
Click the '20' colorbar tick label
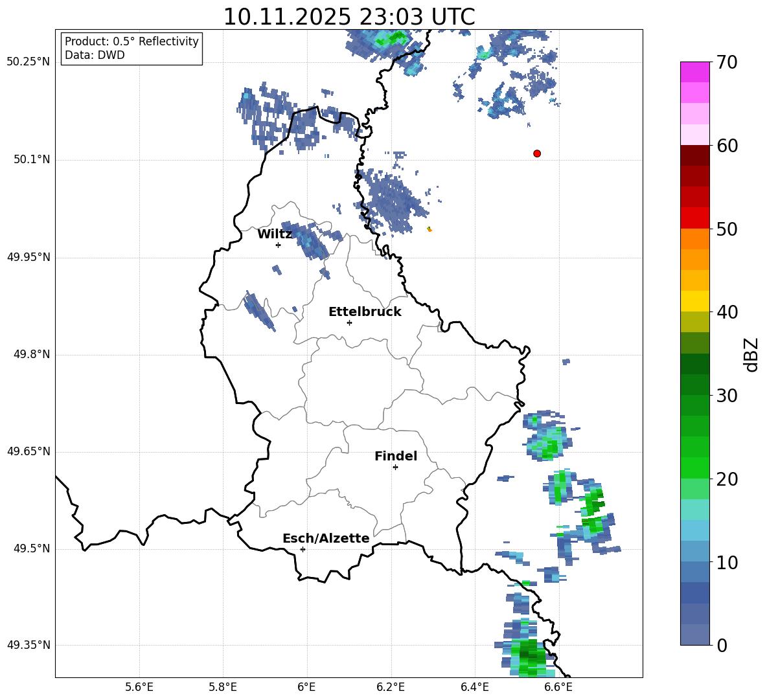tap(727, 479)
